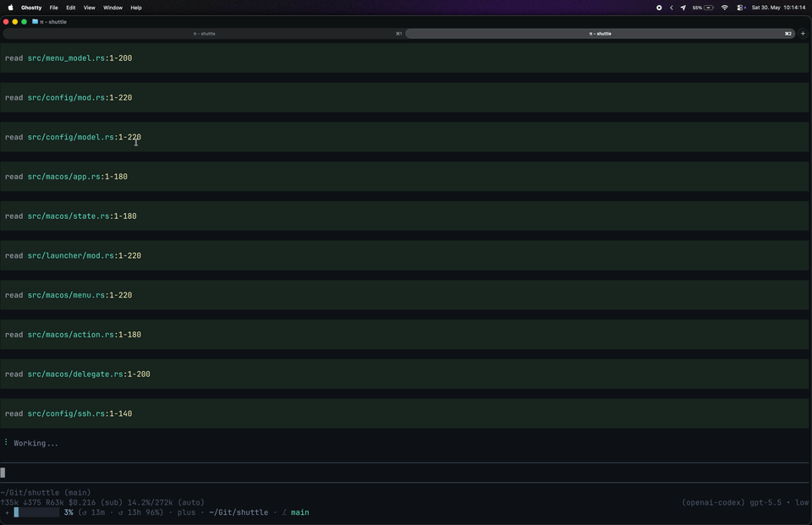812x525 pixels.
Task: Open the Wi-Fi menu
Action: click(725, 8)
